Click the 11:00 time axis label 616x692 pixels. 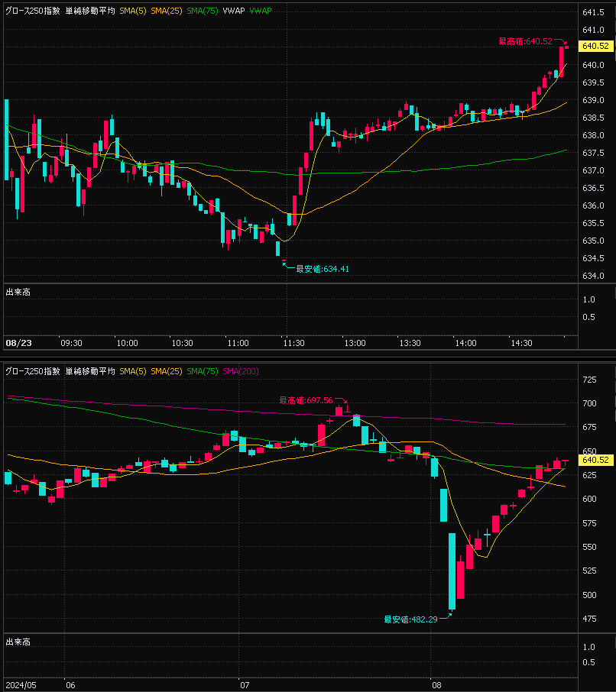pos(238,343)
